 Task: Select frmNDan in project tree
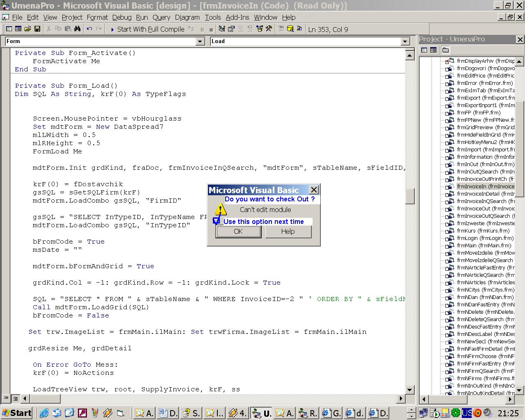pos(485,297)
